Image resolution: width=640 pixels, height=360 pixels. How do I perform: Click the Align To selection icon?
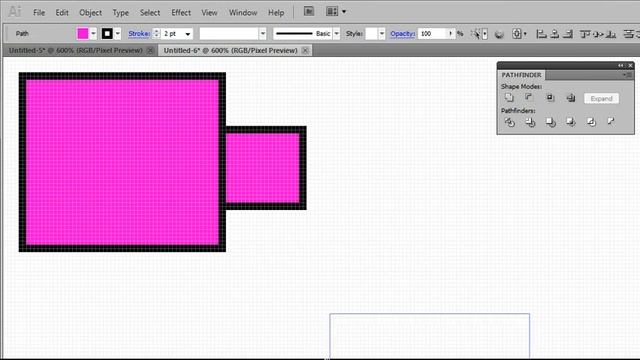pyautogui.click(x=517, y=33)
